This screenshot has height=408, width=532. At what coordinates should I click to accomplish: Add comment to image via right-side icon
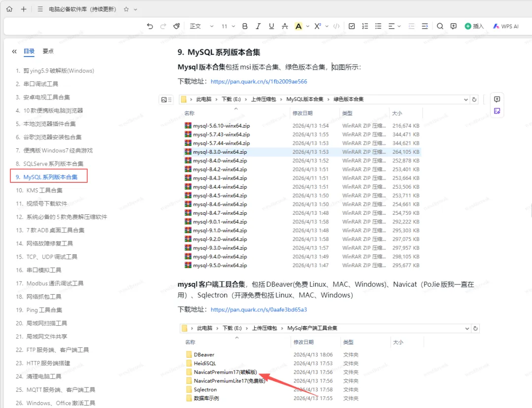pyautogui.click(x=497, y=99)
